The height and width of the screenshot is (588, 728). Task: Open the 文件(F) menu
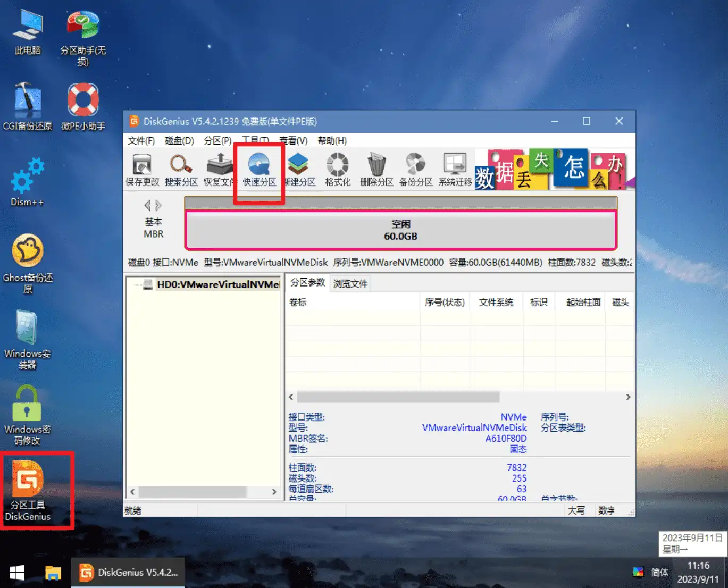pyautogui.click(x=141, y=141)
